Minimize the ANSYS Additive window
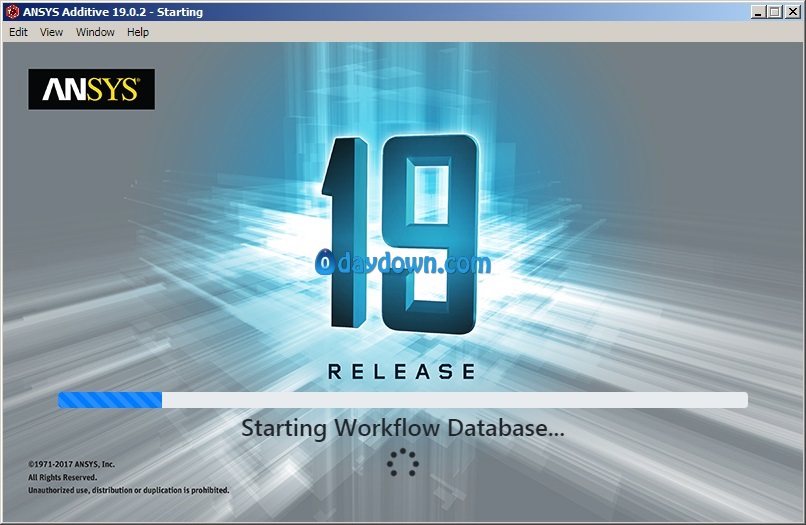Screen dimensions: 806x525 pos(758,12)
